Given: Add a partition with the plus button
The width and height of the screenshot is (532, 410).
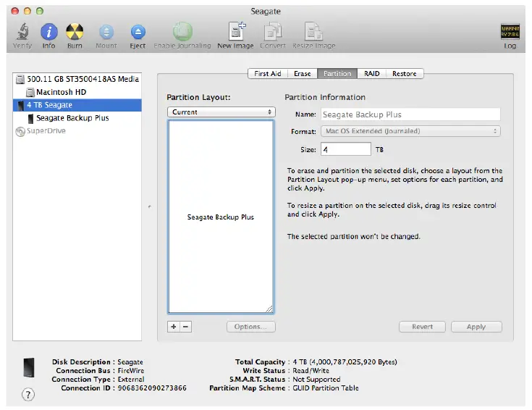Looking at the screenshot, I should coord(174,327).
